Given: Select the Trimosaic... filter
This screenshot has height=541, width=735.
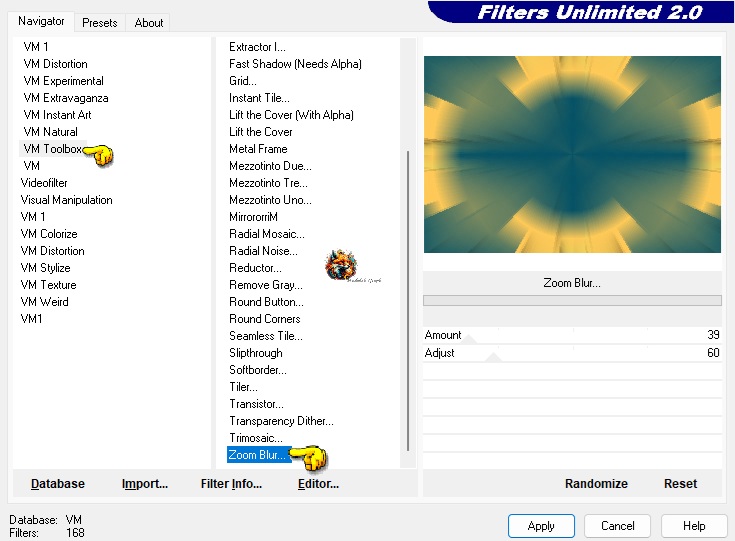Looking at the screenshot, I should 255,437.
